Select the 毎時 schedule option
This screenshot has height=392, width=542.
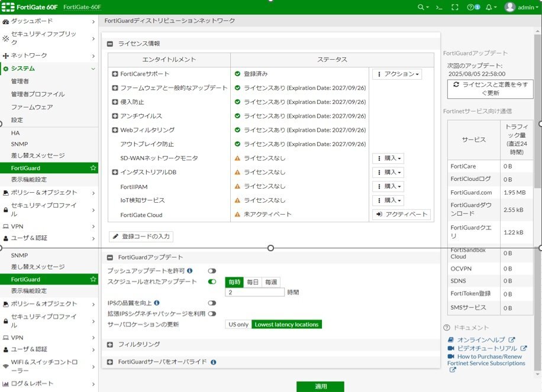click(234, 282)
